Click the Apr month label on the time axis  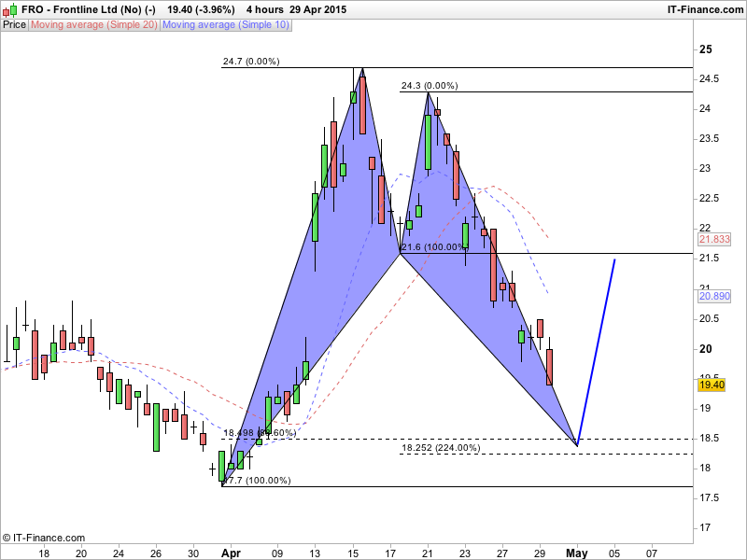[x=231, y=553]
